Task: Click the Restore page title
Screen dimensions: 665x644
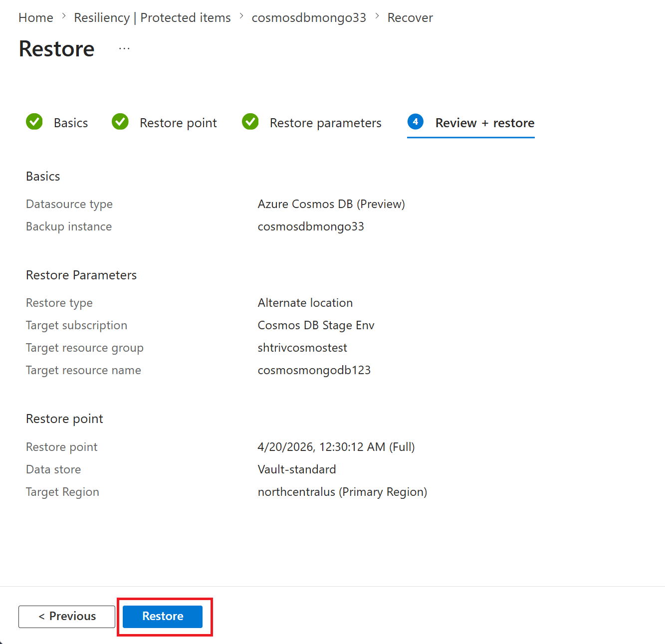Action: (x=57, y=49)
